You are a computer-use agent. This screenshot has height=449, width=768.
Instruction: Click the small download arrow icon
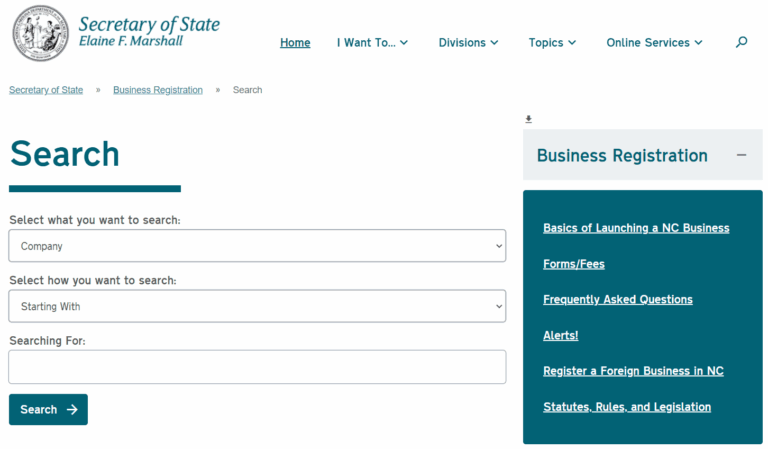point(529,119)
